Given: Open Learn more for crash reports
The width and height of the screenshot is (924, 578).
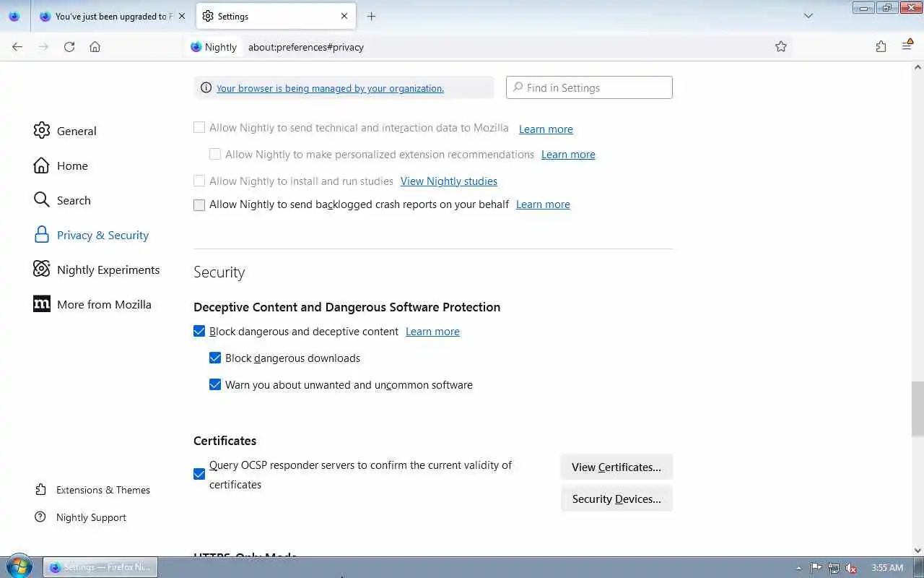Looking at the screenshot, I should [x=543, y=204].
